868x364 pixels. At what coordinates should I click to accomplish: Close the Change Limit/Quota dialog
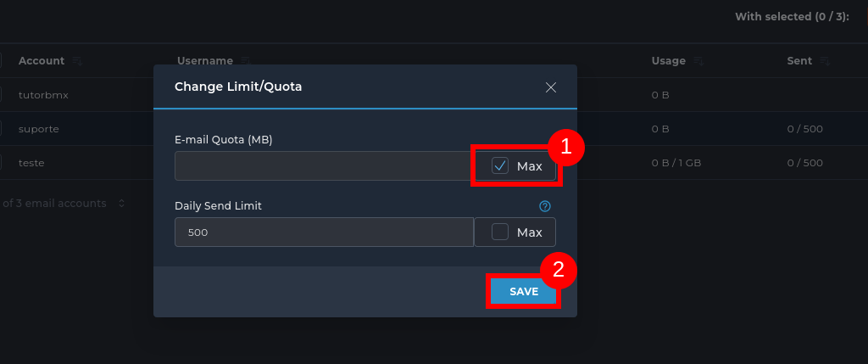coord(551,87)
